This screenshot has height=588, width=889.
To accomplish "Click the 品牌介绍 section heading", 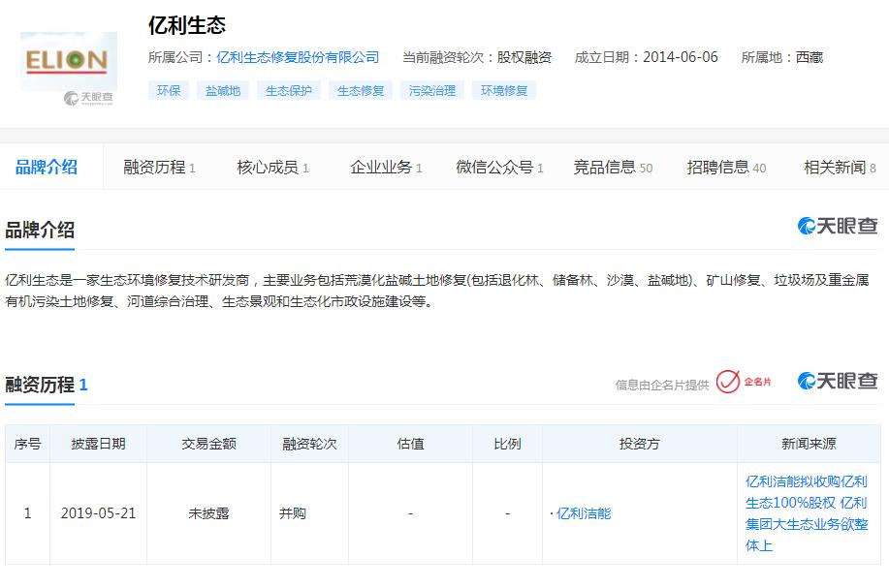I will click(x=40, y=230).
